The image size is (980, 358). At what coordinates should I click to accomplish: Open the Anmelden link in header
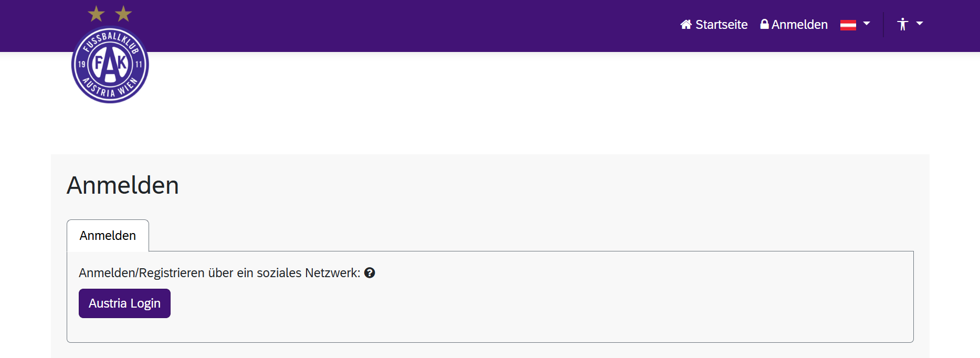tap(799, 25)
